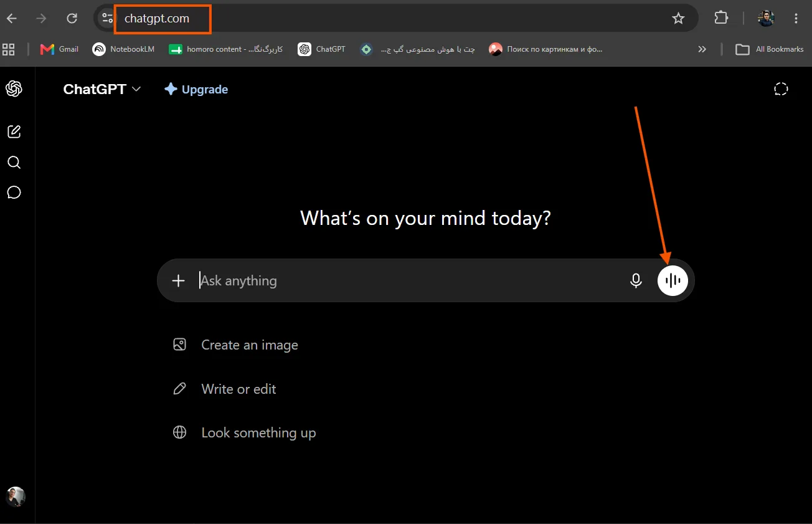
Task: Turn on temporary chat dashed circle icon
Action: 781,89
